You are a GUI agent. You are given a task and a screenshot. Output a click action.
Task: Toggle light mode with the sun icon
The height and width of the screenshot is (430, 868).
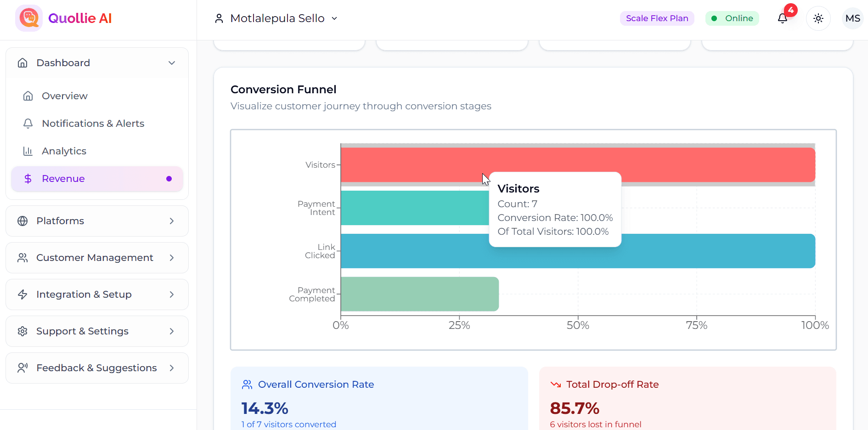(818, 18)
